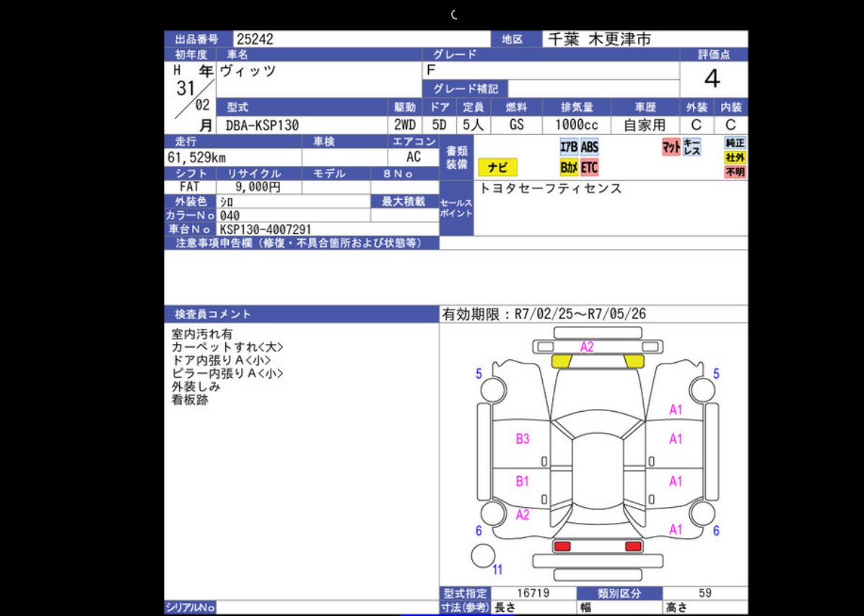This screenshot has width=864, height=616.
Task: Click inspector comment 室内汚れ有
Action: click(202, 334)
